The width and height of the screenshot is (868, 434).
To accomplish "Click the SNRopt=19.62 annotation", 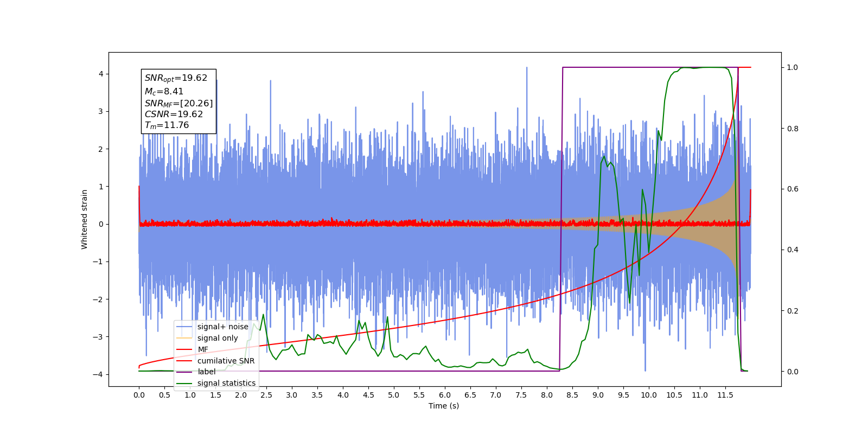I will click(x=176, y=78).
